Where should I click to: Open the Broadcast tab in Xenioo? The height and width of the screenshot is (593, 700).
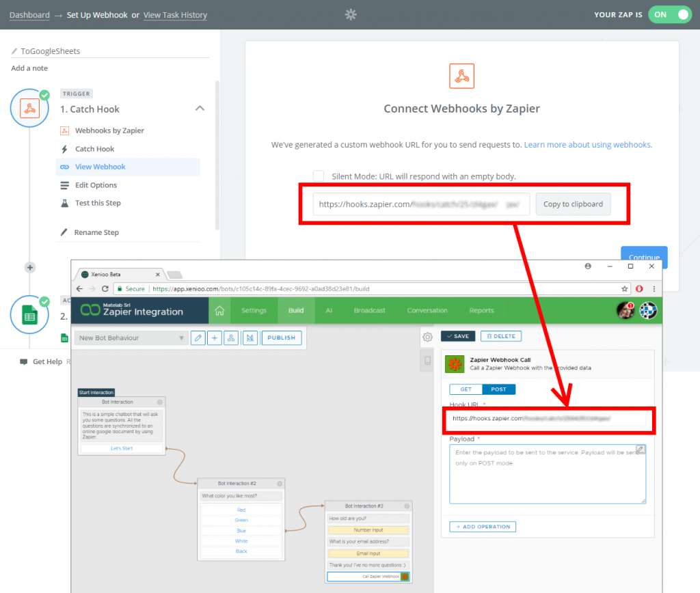pos(369,311)
